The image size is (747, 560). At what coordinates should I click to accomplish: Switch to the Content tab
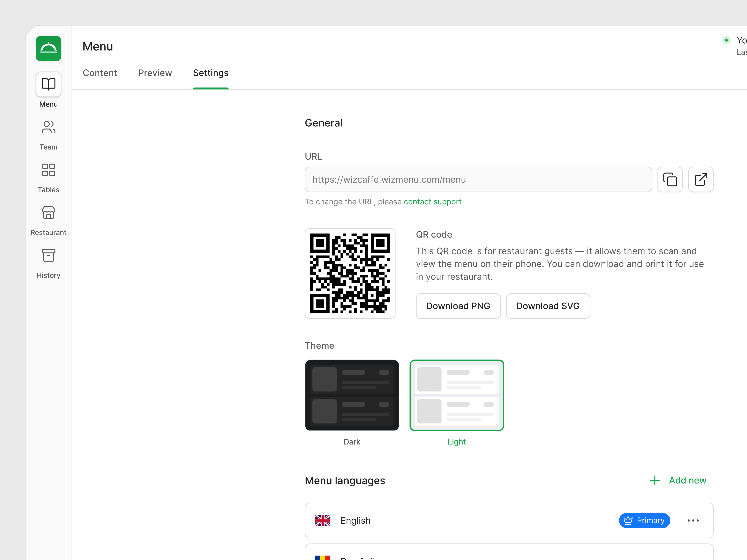pyautogui.click(x=100, y=73)
